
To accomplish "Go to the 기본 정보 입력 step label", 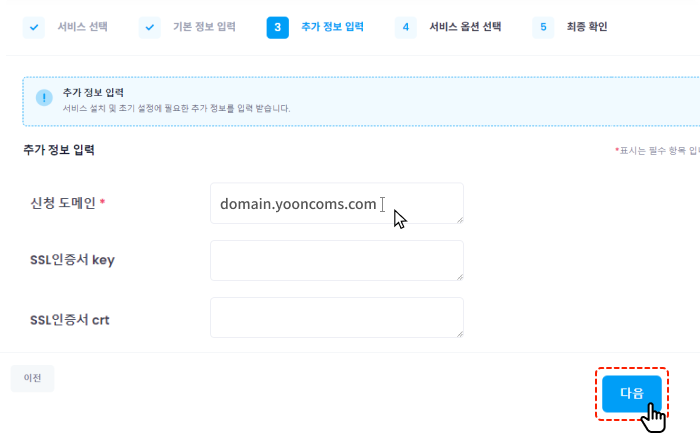I will click(205, 27).
